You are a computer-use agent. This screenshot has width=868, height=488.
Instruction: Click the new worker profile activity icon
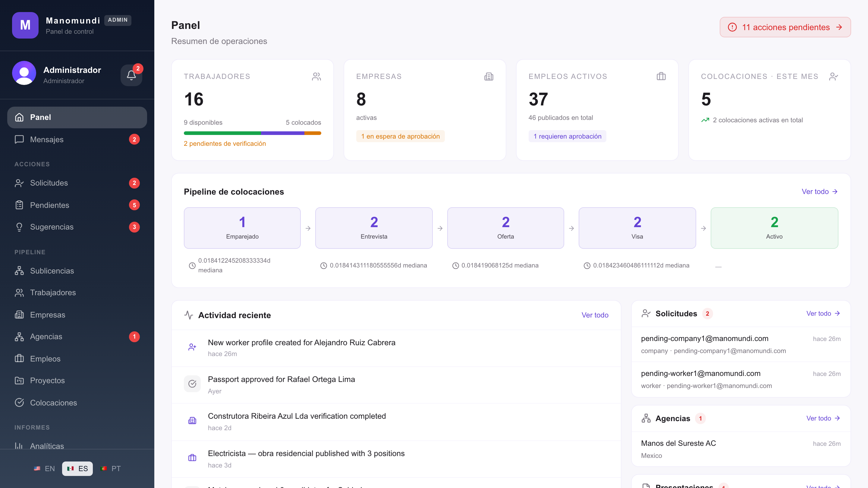point(192,347)
